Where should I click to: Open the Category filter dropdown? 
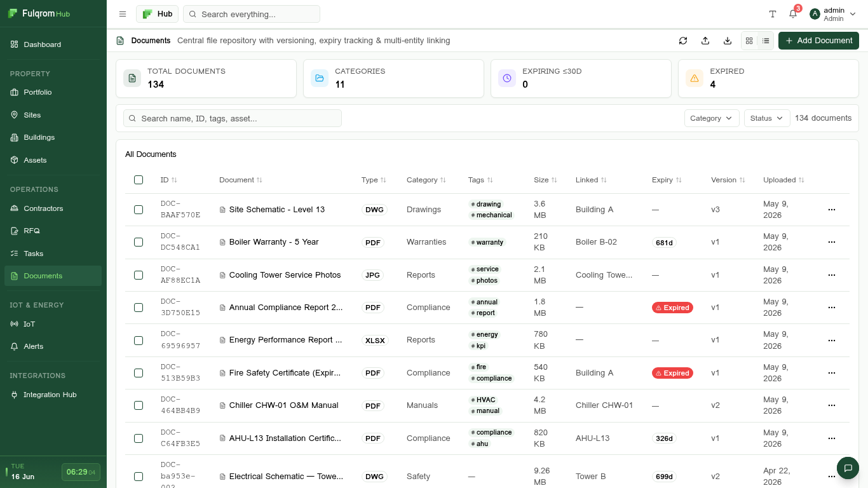pyautogui.click(x=712, y=118)
